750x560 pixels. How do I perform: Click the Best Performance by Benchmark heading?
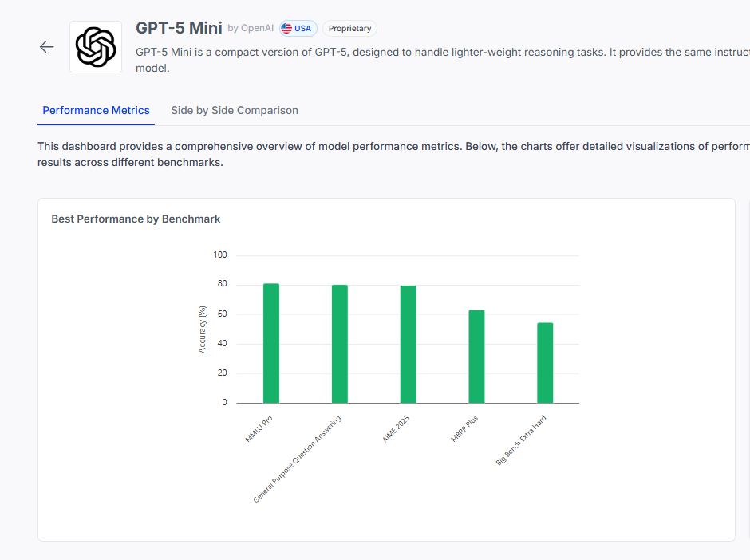[136, 219]
